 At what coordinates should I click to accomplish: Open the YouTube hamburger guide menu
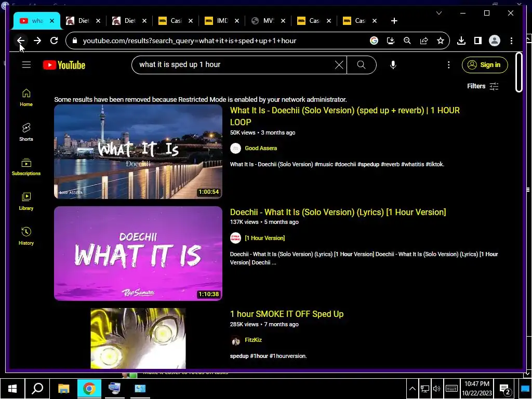coord(26,64)
